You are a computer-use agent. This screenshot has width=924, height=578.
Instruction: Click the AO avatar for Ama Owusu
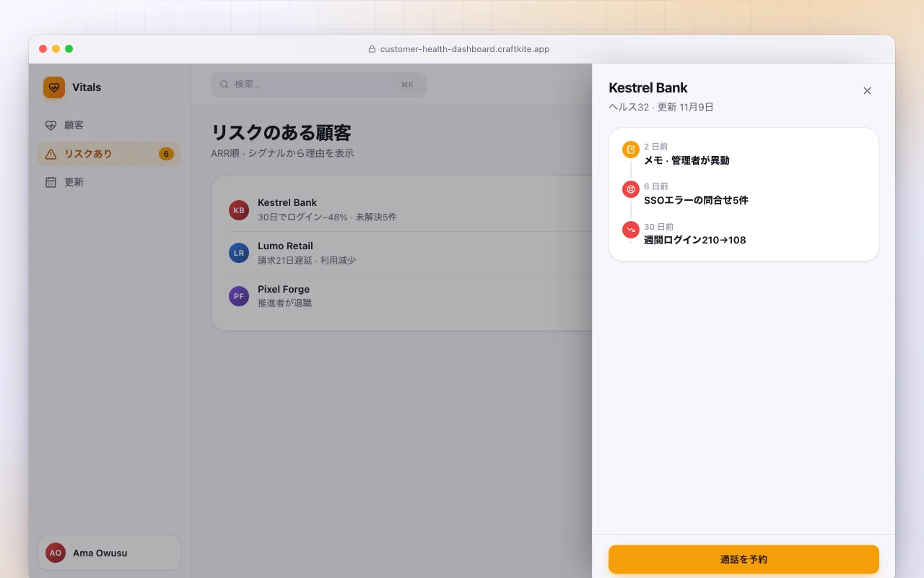tap(56, 553)
